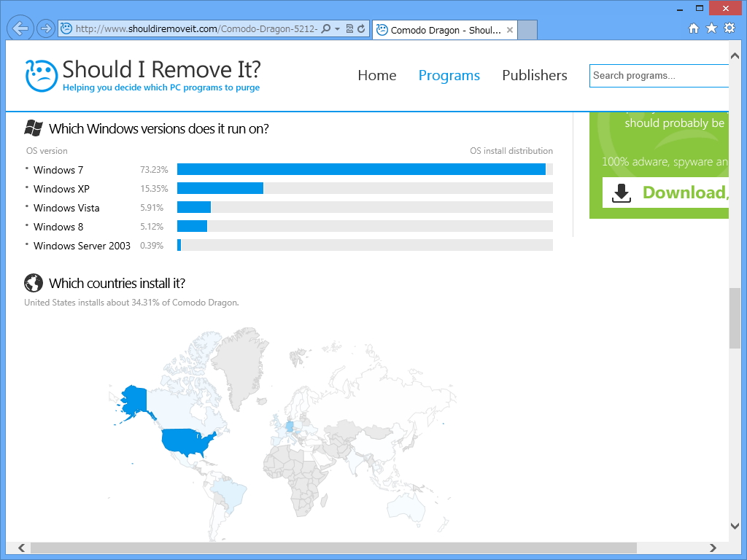Click the 'Which countries install it?' heading
Image resolution: width=747 pixels, height=560 pixels.
click(117, 284)
